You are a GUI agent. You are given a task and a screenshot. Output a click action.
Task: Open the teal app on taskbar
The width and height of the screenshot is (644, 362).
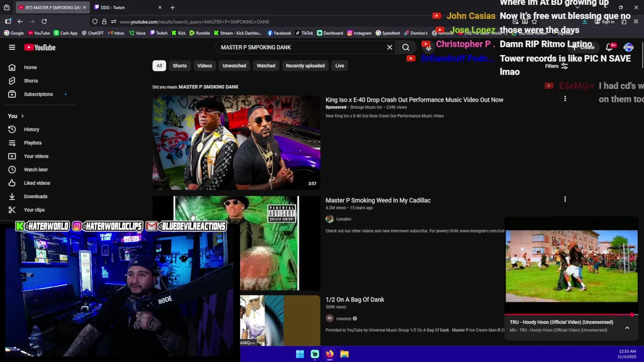[315, 354]
